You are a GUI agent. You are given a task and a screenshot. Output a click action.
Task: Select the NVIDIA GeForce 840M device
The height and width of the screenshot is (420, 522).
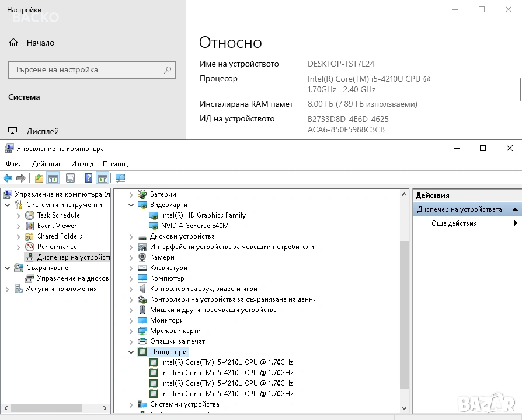(x=194, y=226)
